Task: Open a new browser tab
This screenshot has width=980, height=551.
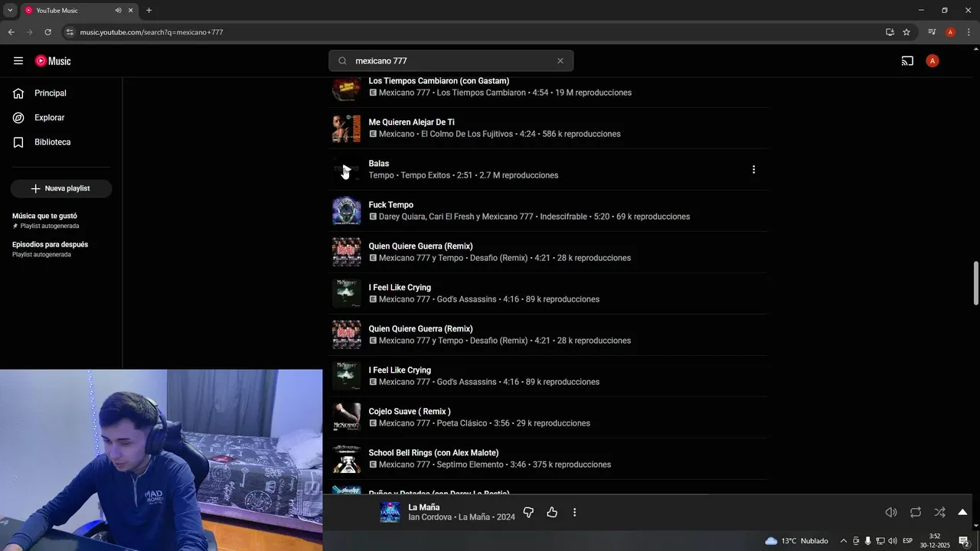Action: point(149,11)
